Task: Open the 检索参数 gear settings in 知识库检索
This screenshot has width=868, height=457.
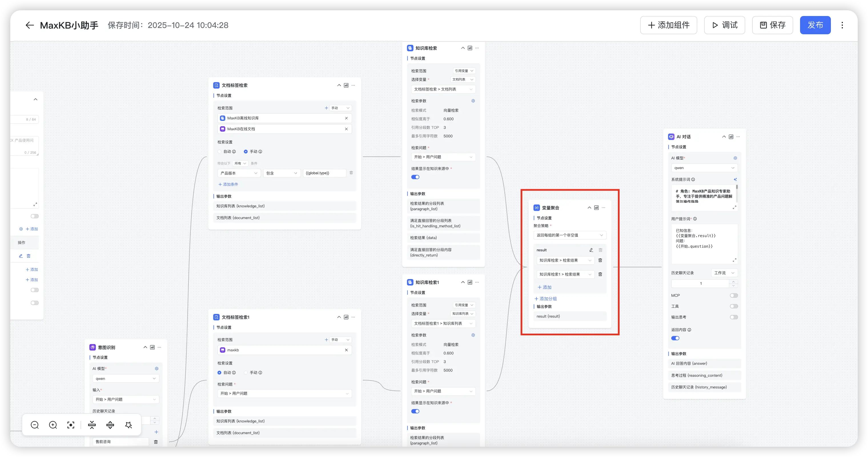Action: [x=473, y=101]
